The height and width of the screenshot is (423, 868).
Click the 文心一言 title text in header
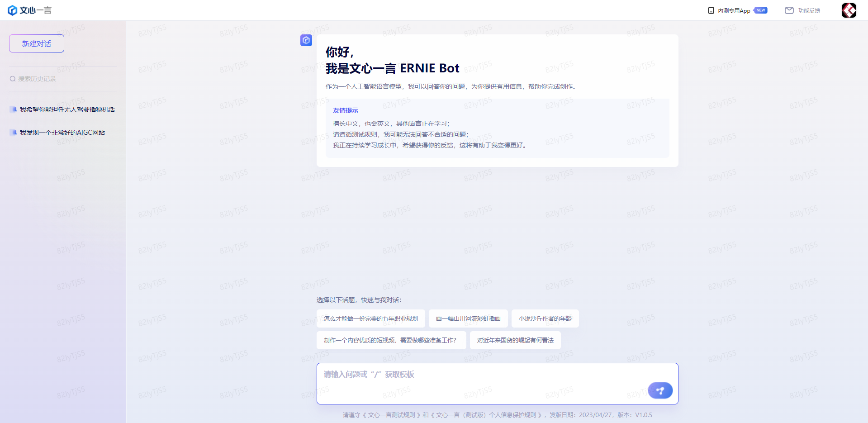point(36,10)
